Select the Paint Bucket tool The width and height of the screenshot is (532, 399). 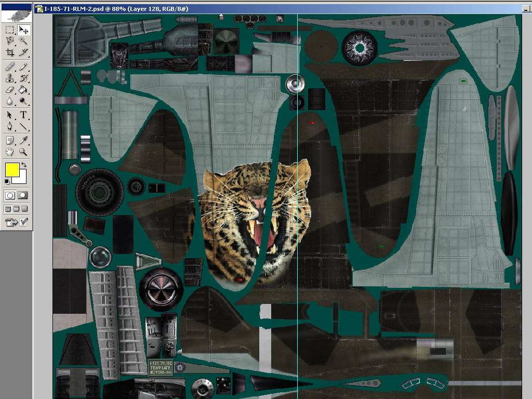click(x=23, y=89)
